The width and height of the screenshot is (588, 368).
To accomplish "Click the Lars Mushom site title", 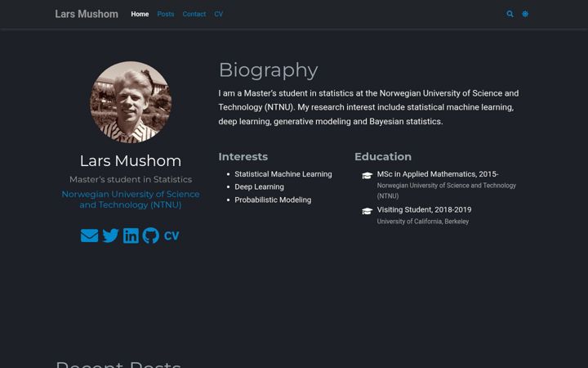I will tap(87, 14).
